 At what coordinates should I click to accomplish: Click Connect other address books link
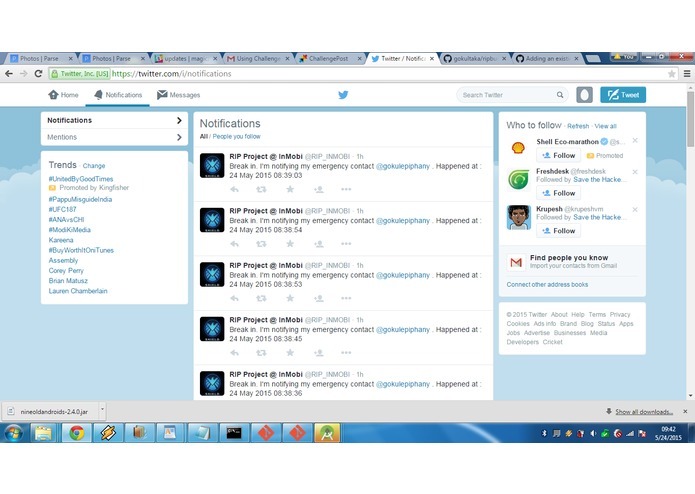547,284
